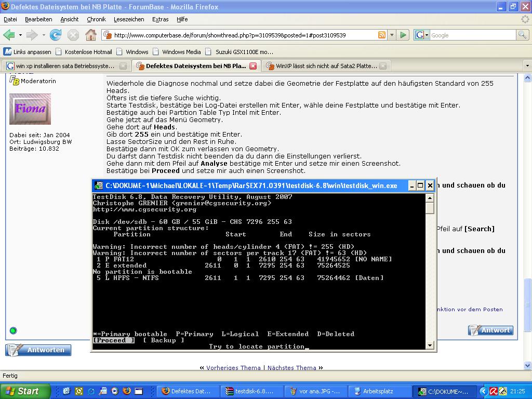Open the Suzuki GSX1100E bookmark
Image resolution: width=532 pixels, height=399 pixels.
pos(240,52)
